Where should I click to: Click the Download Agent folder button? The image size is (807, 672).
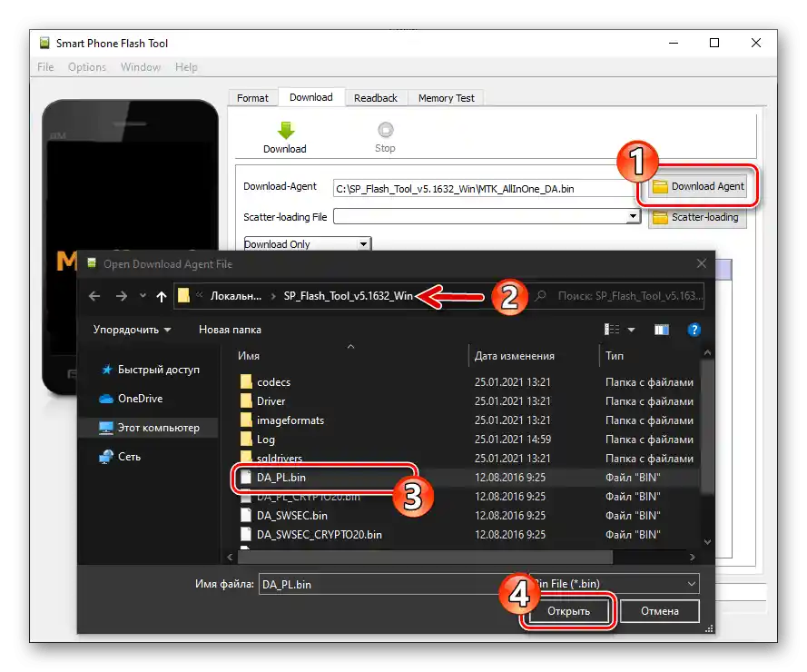698,186
